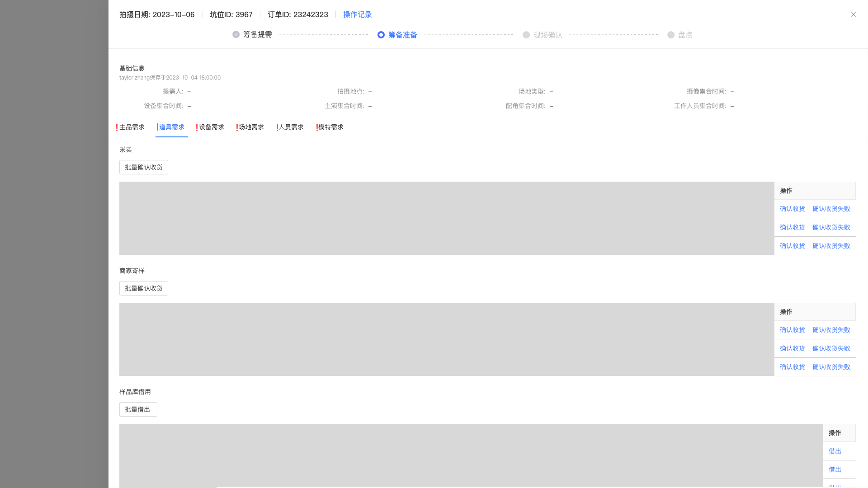Click the 道具需求 active tab

coord(171,127)
